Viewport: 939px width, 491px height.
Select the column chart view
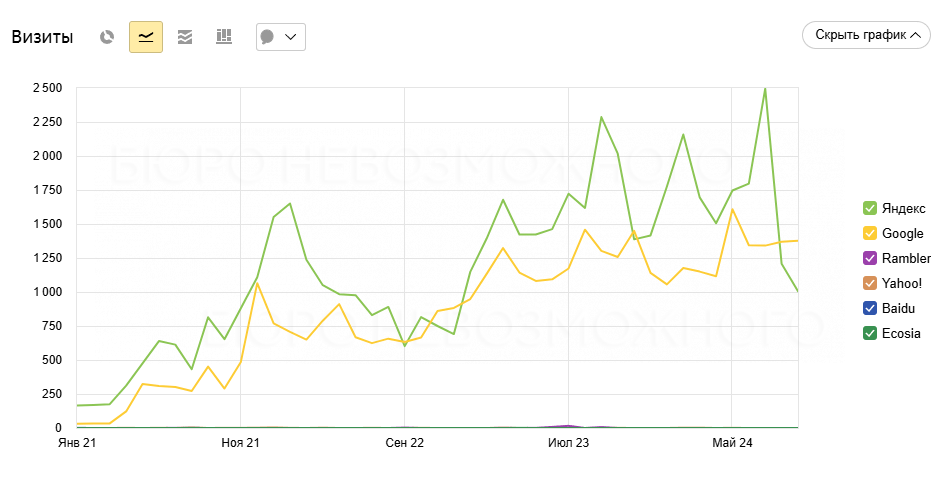click(224, 37)
